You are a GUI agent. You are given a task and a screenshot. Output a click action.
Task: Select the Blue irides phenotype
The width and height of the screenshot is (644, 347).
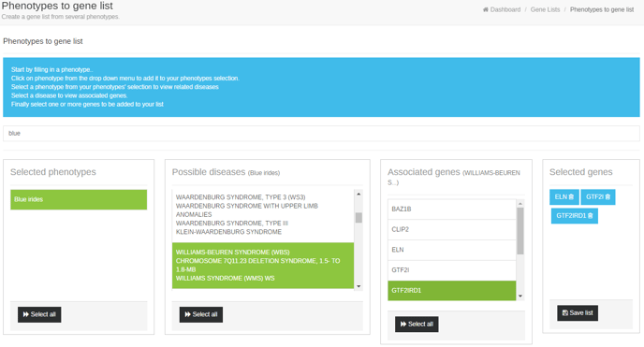click(x=79, y=199)
